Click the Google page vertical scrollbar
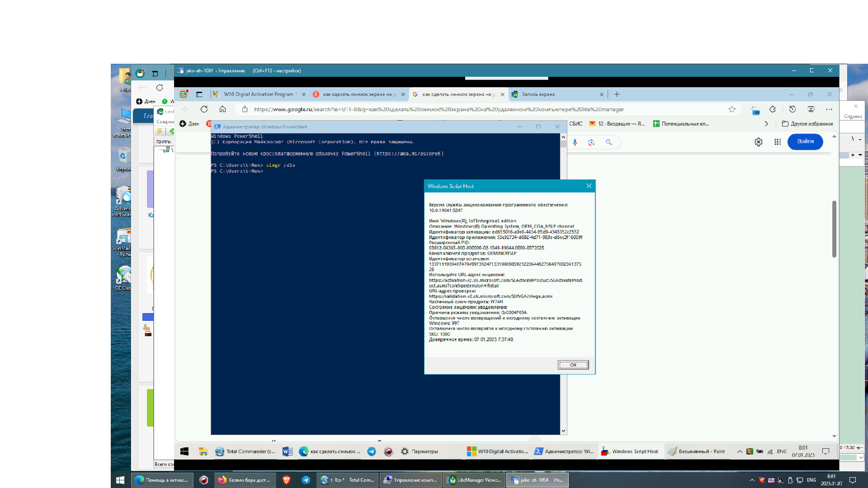Screen dimensions: 868x488 click(834, 229)
